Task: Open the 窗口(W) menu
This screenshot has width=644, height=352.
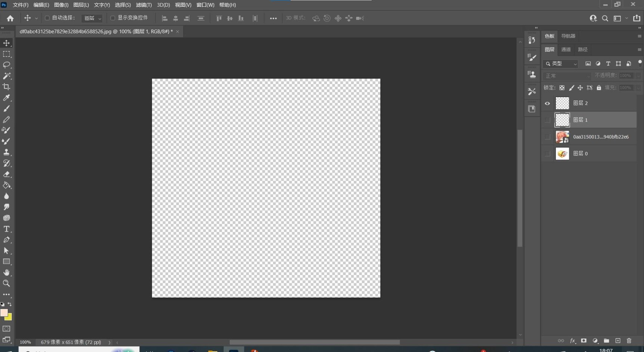Action: (x=205, y=5)
